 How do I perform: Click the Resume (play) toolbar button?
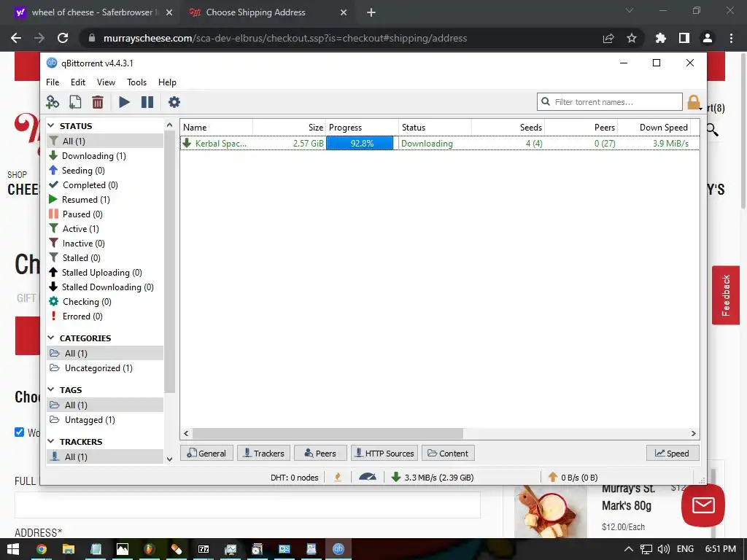[x=124, y=102]
